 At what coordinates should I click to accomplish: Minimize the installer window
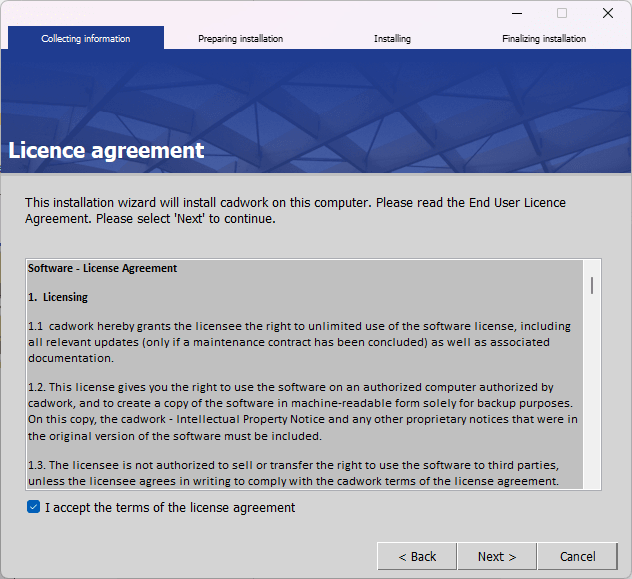[x=517, y=13]
